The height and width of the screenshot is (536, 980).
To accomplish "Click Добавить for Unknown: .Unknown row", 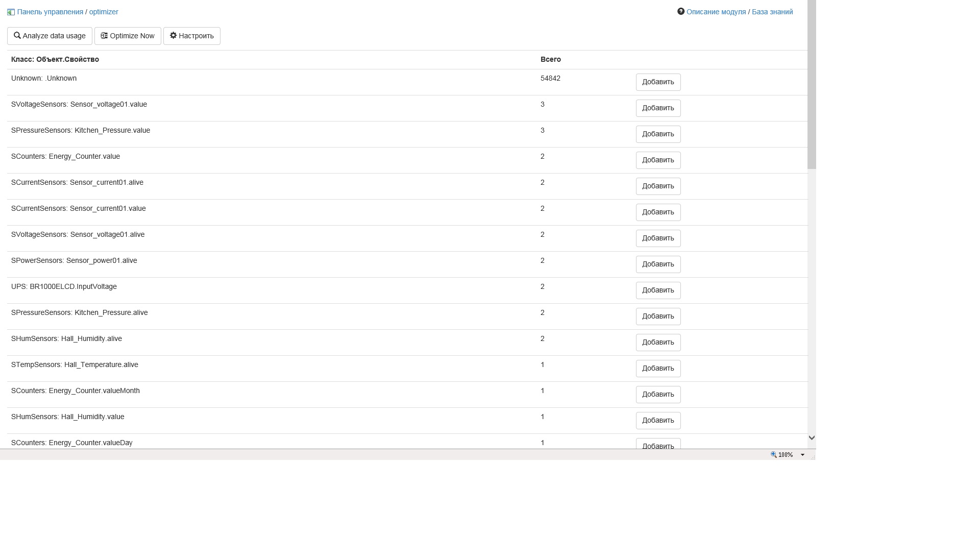I will pyautogui.click(x=658, y=82).
